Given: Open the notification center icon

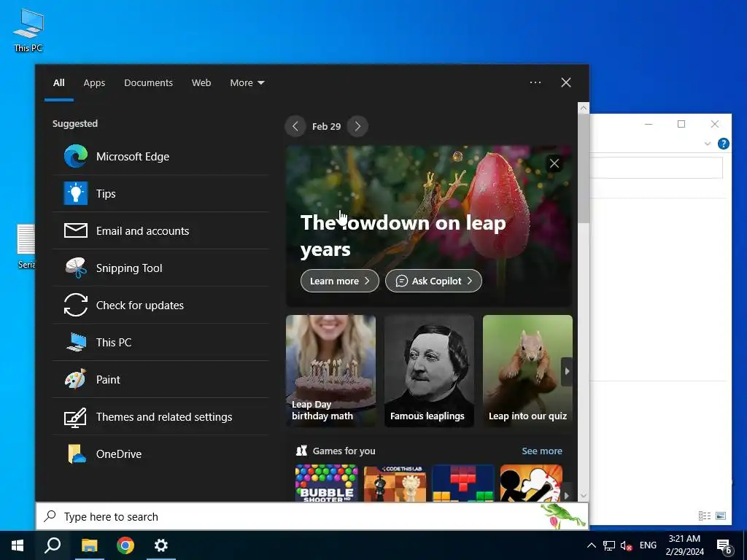Looking at the screenshot, I should (x=724, y=545).
